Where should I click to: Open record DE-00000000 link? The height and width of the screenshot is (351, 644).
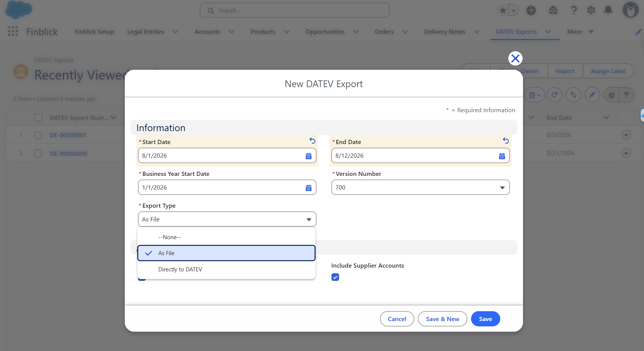68,154
